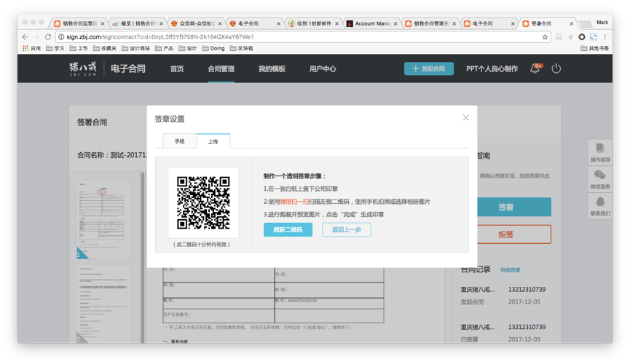Open the 应用 apps bookmark icon

coord(31,48)
